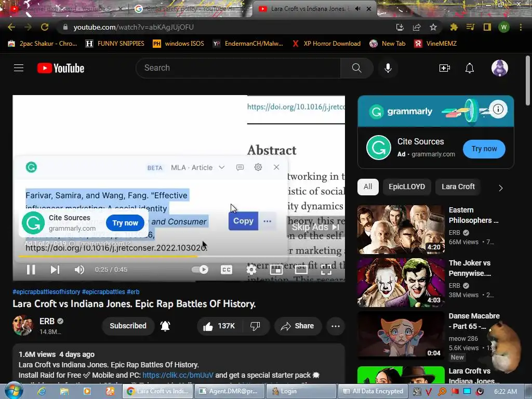Open the ERB channel avatar
The image size is (532, 399).
click(22, 325)
